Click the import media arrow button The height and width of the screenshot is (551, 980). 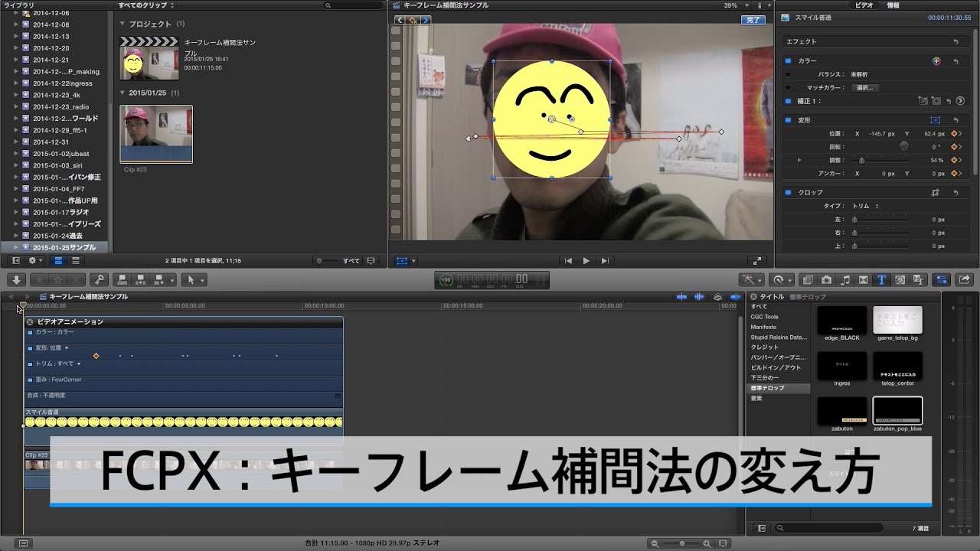[x=17, y=279]
